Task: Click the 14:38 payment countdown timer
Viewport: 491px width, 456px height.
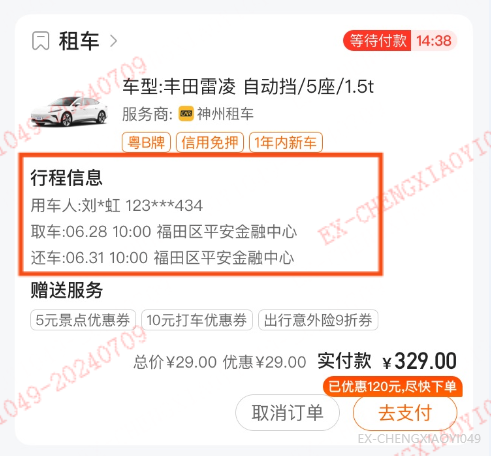Action: point(434,41)
